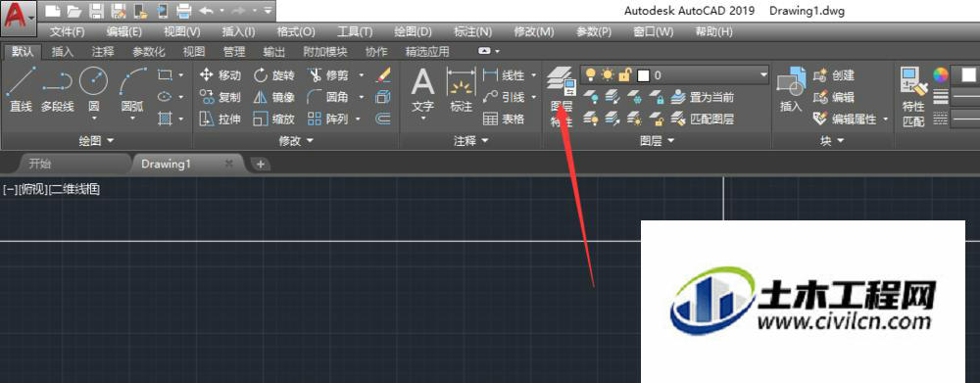Click the New file icon in quick access toolbar
980x383 pixels.
pyautogui.click(x=53, y=10)
